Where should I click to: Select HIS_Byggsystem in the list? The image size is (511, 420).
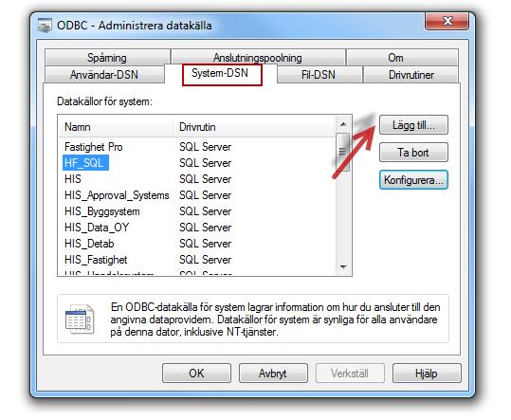[102, 211]
